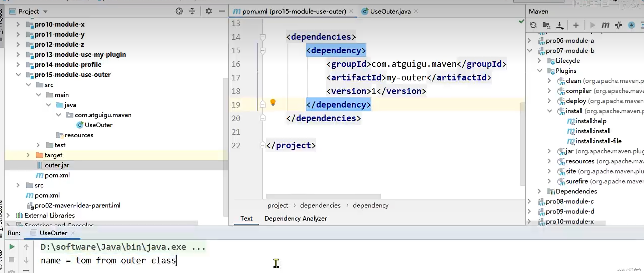Expand the target folder
Image resolution: width=644 pixels, height=273 pixels.
[28, 155]
